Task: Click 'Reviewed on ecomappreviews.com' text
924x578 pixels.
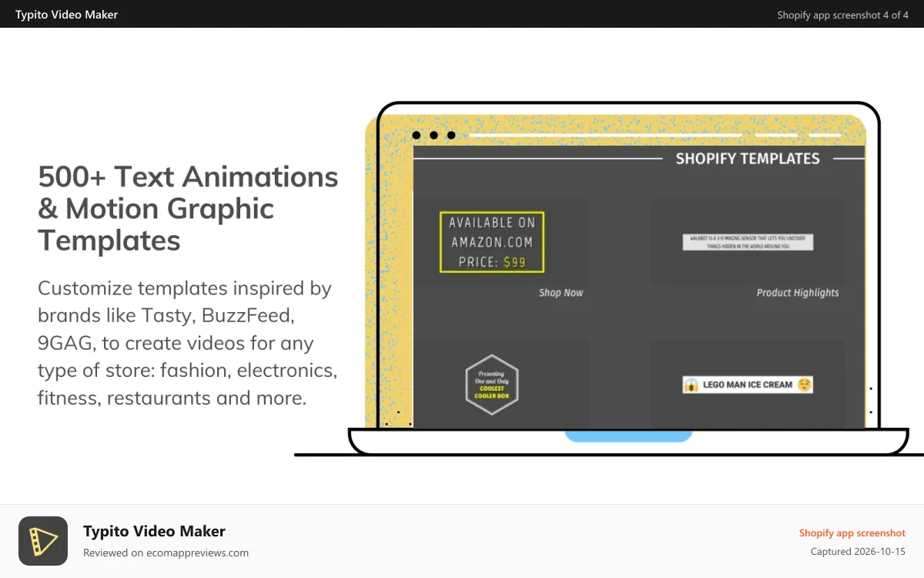Action: pyautogui.click(x=166, y=553)
